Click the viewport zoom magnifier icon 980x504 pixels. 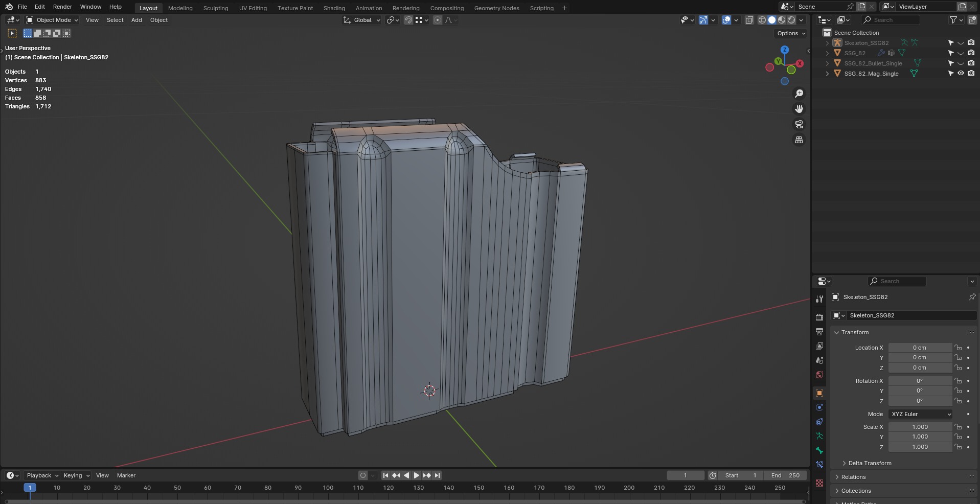799,94
